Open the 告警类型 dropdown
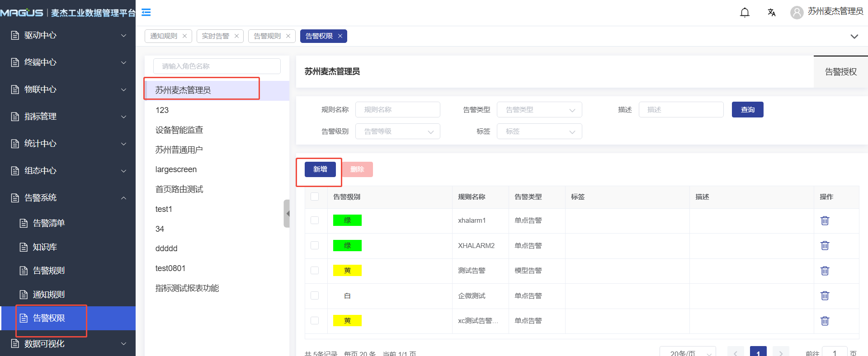The height and width of the screenshot is (356, 868). click(539, 110)
